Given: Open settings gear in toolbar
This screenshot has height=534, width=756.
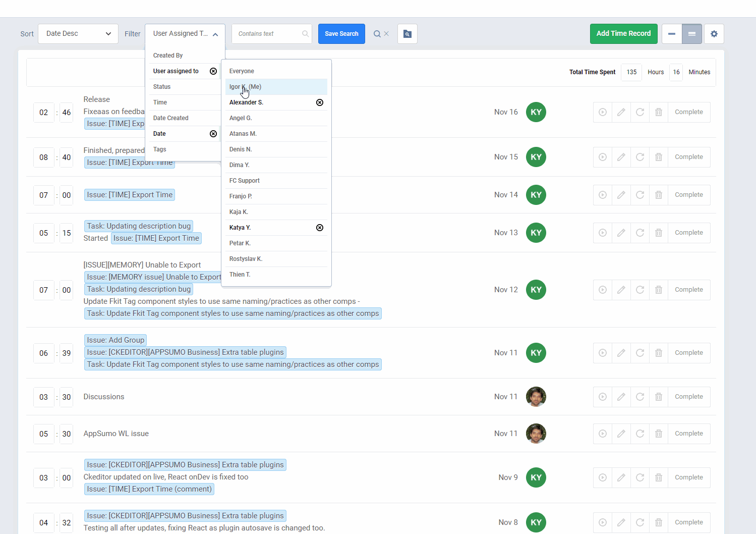Looking at the screenshot, I should [714, 34].
